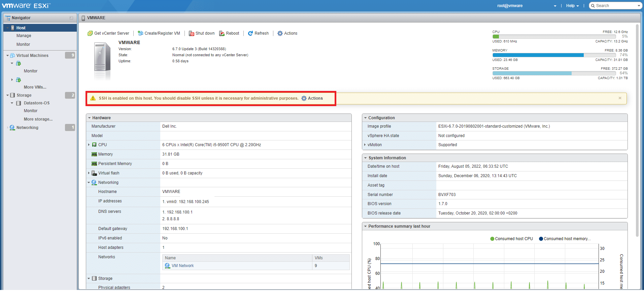Toggle Consumed host CPU legend entry

coord(512,239)
